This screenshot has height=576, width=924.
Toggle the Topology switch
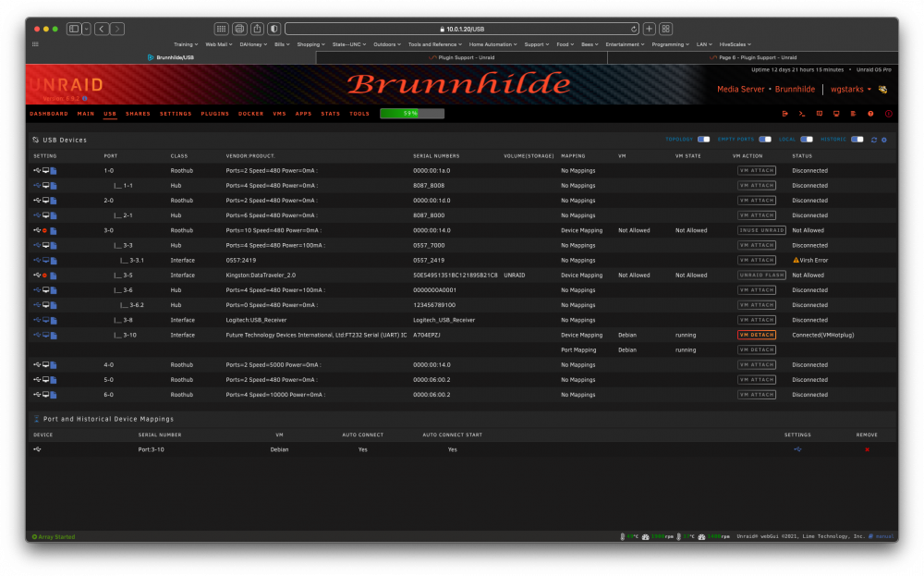(x=703, y=140)
